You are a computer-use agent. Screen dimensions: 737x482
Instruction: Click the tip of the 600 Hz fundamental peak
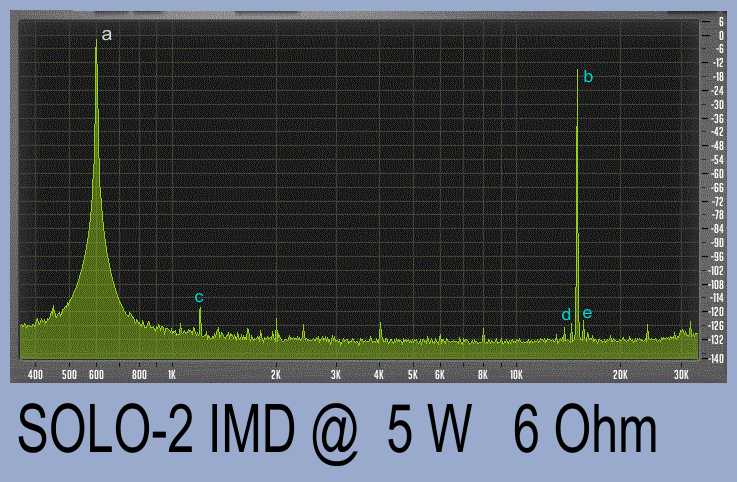(x=96, y=40)
